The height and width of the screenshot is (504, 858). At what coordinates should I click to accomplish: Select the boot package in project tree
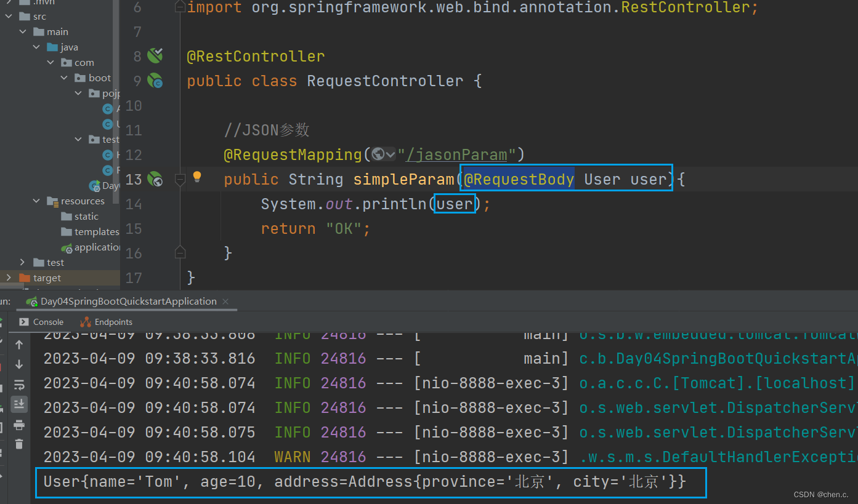(93, 78)
